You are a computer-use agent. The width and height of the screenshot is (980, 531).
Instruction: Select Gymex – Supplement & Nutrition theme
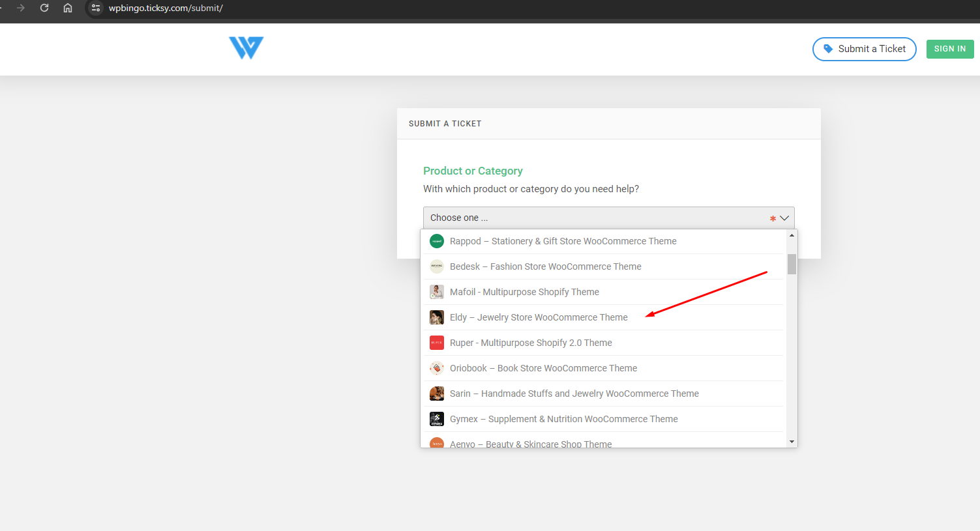click(x=604, y=419)
